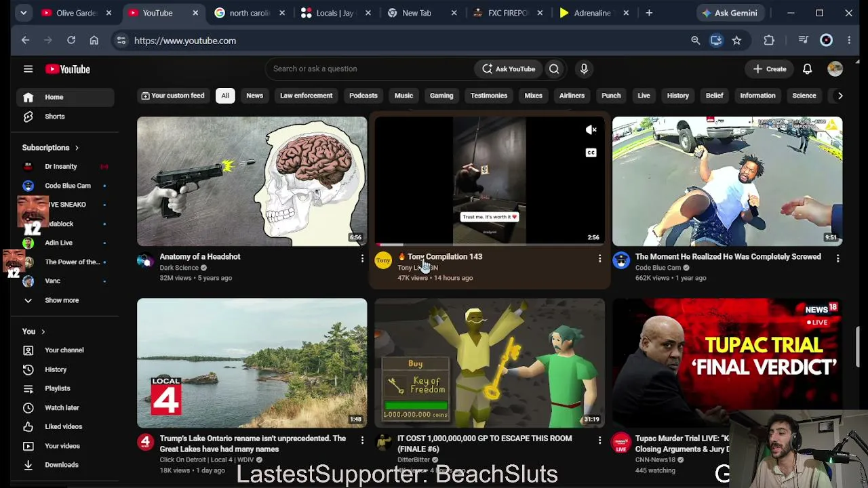The width and height of the screenshot is (868, 488).
Task: Show more category chips with the right arrow
Action: 840,96
